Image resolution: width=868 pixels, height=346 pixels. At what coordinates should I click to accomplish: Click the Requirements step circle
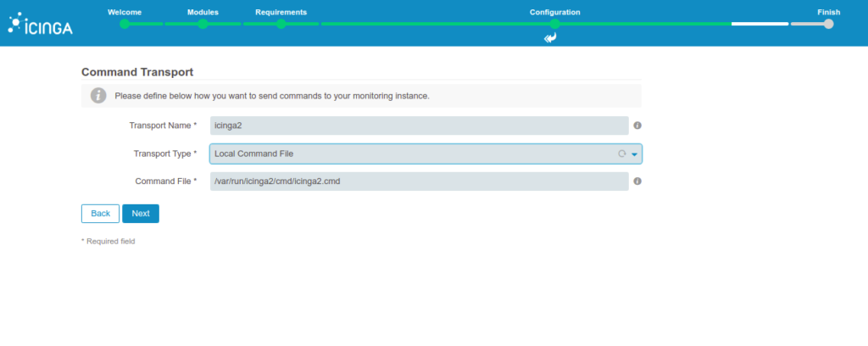pos(281,24)
